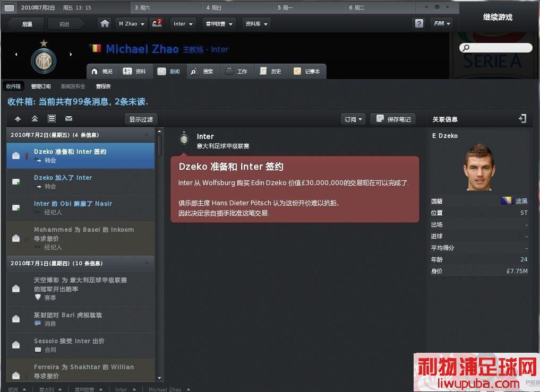Select the 管理订阅 sub-tab

click(x=41, y=86)
